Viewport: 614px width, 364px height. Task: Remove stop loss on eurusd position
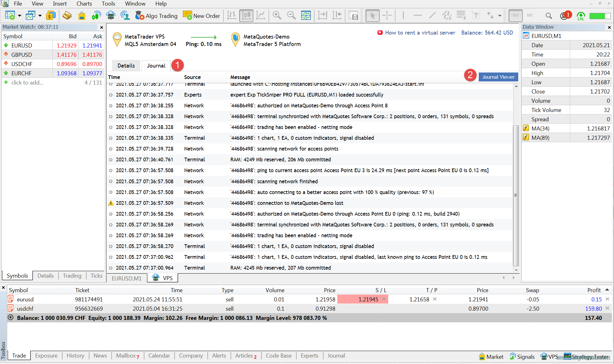[384, 299]
